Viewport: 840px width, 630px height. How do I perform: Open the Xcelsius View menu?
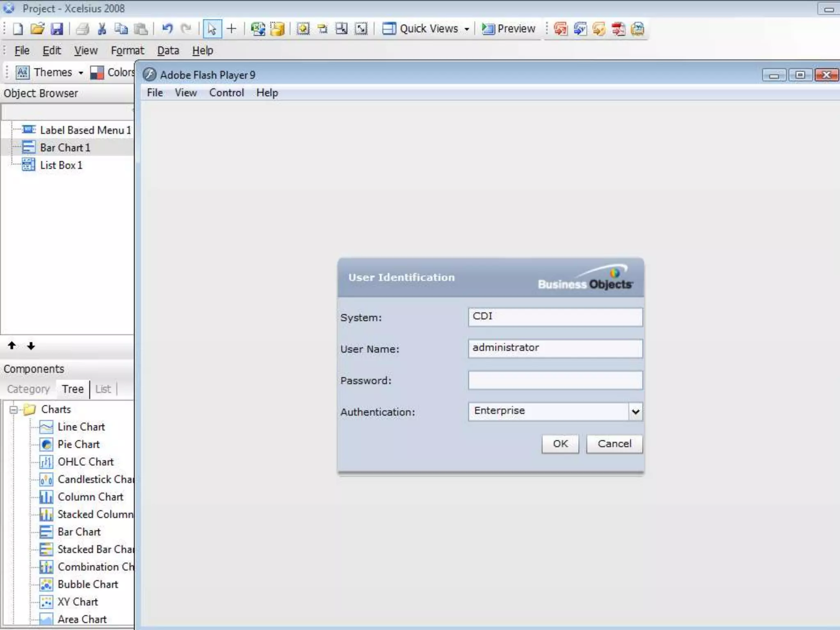86,50
